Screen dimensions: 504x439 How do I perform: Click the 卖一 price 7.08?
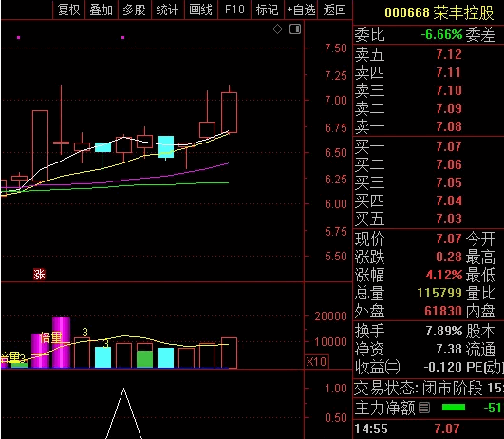(449, 126)
